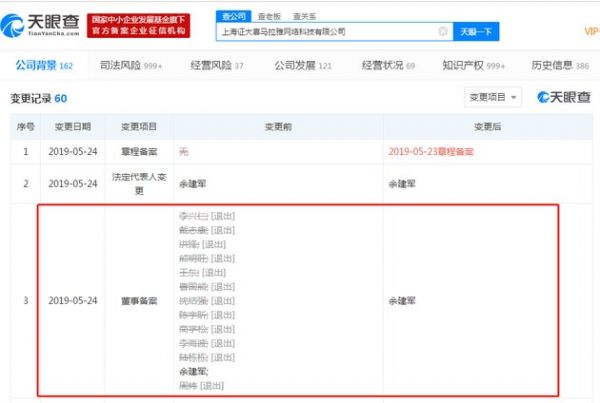Image resolution: width=600 pixels, height=403 pixels.
Task: Click 余建军 in the 法定代表人变更 变更后 cell
Action: 402,184
